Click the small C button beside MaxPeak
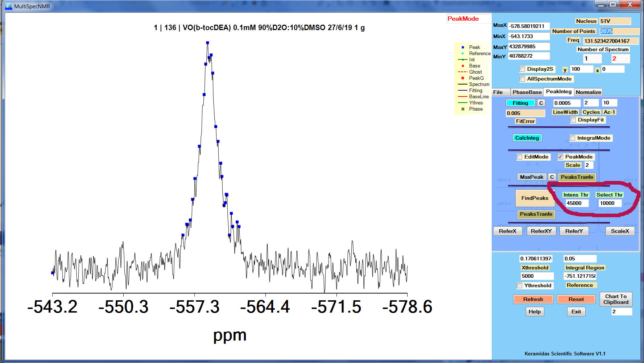This screenshot has width=644, height=363. 552,177
